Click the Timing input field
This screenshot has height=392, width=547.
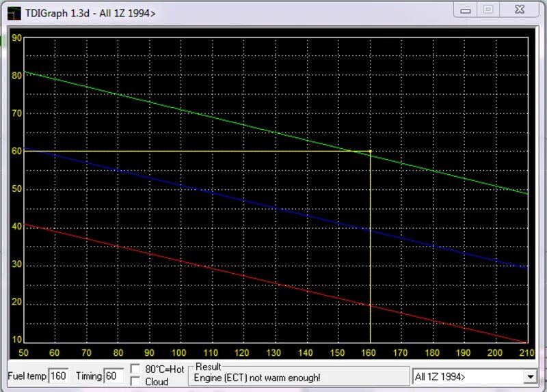pos(114,376)
